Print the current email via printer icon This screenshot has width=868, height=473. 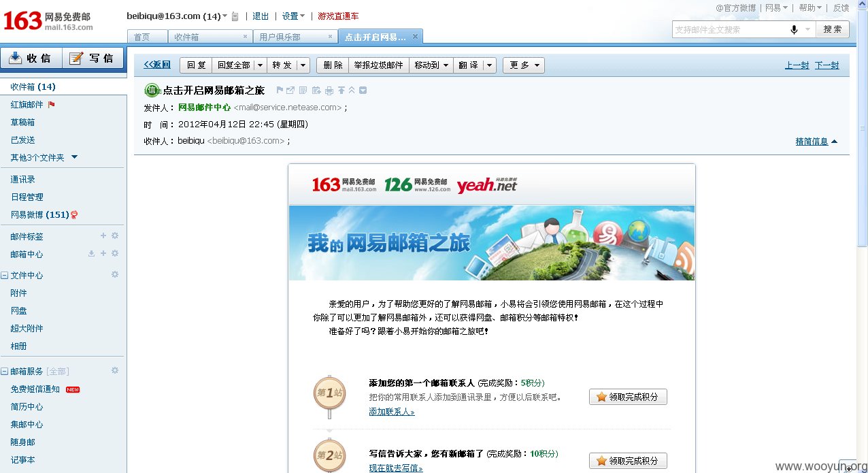(x=329, y=90)
